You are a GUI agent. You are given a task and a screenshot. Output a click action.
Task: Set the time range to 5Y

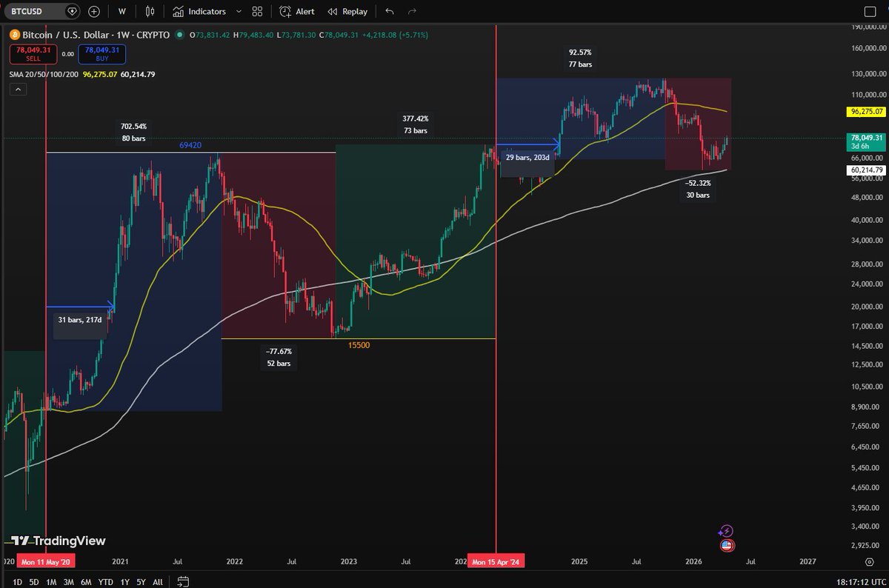[x=141, y=582]
